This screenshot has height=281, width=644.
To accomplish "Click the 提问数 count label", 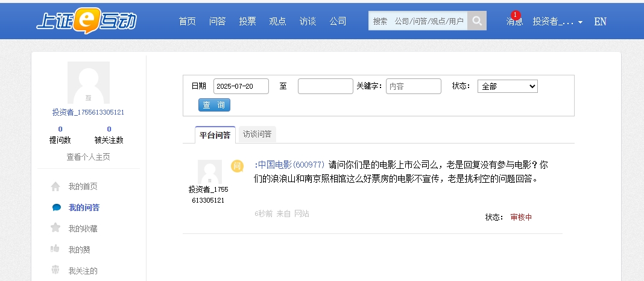I will point(60,140).
